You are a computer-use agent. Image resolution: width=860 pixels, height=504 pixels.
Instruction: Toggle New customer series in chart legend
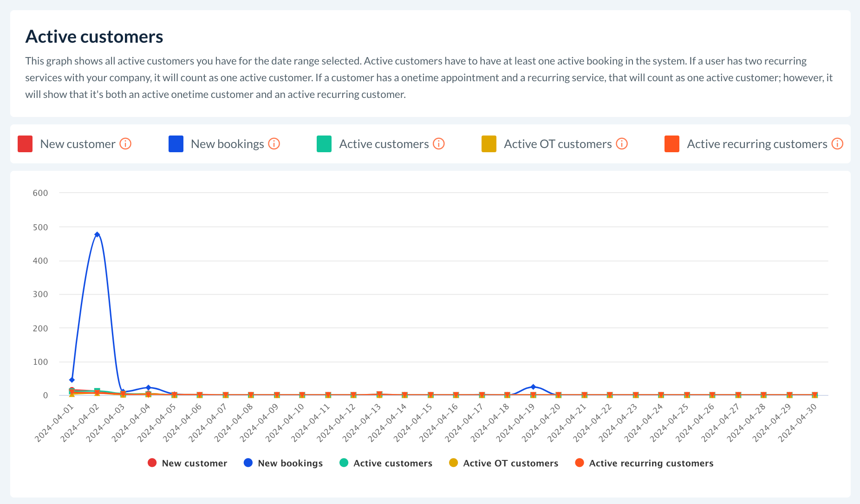tap(187, 463)
